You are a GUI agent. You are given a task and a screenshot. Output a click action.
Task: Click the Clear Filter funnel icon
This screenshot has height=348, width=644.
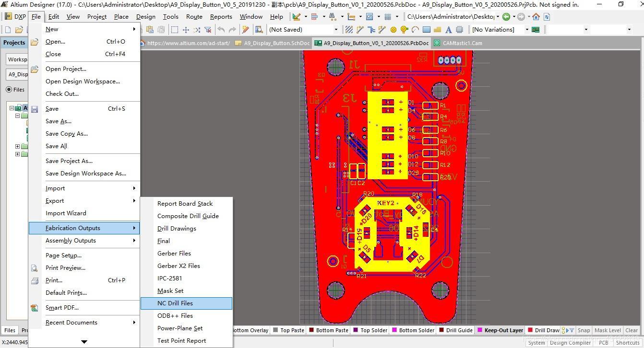tap(208, 29)
